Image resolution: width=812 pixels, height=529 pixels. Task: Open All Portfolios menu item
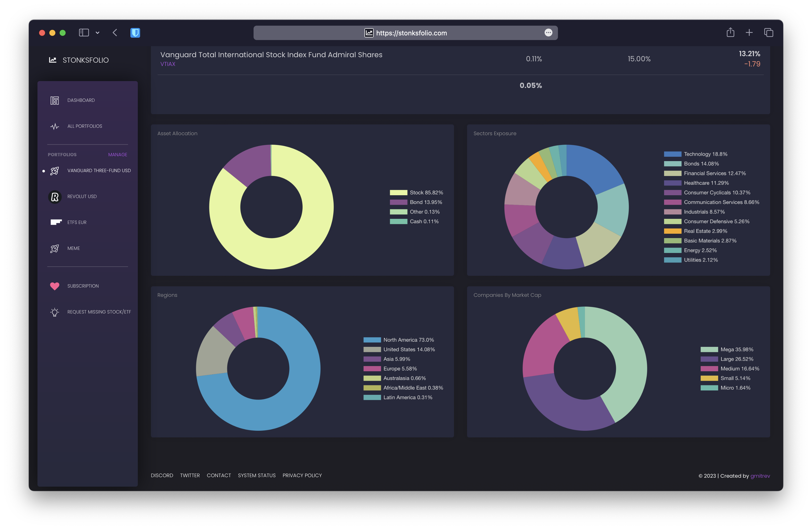point(85,126)
